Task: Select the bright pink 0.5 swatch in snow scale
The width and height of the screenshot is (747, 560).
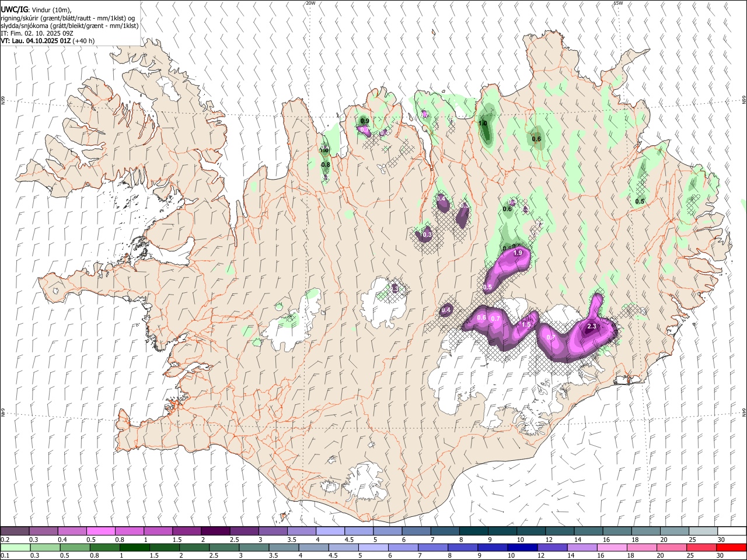Action: (x=100, y=531)
